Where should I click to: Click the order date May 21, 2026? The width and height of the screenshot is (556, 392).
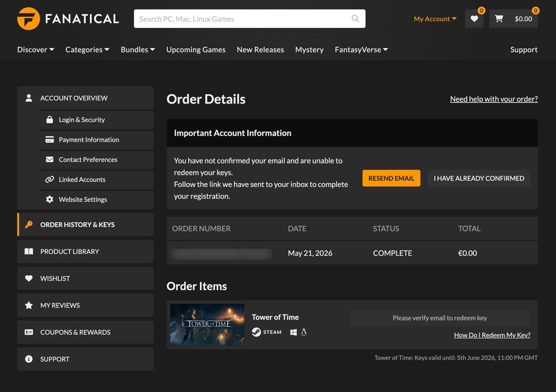click(x=310, y=253)
